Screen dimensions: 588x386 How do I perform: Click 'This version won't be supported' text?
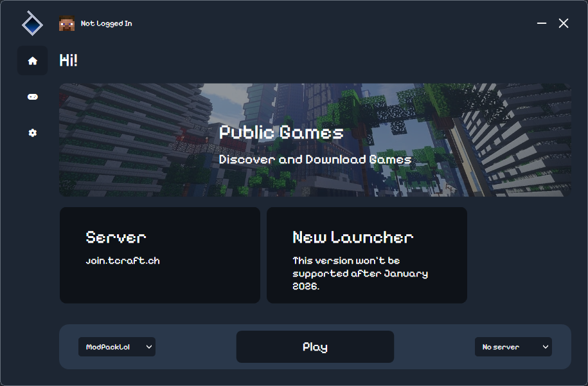(x=360, y=273)
